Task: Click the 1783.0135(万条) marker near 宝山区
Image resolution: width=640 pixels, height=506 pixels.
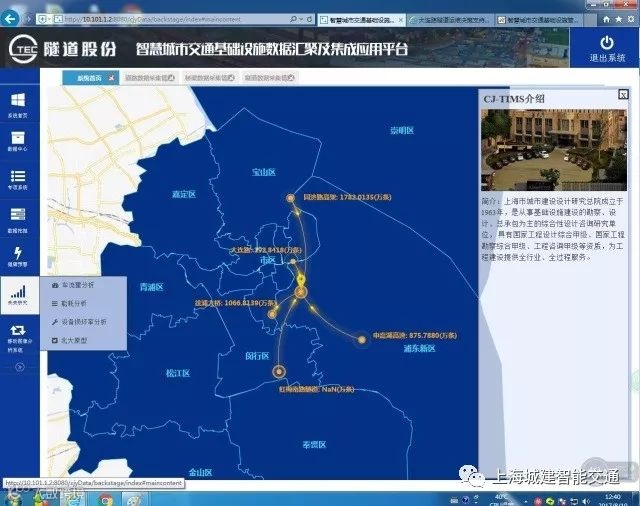Action: (290, 198)
